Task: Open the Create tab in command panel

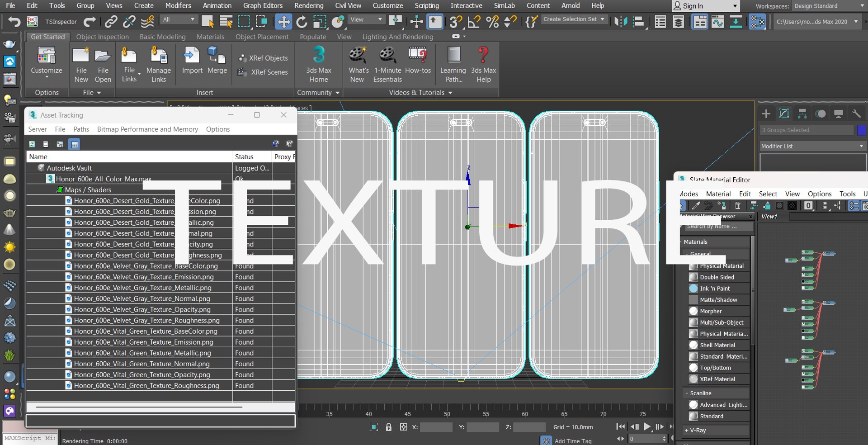Action: (x=766, y=114)
